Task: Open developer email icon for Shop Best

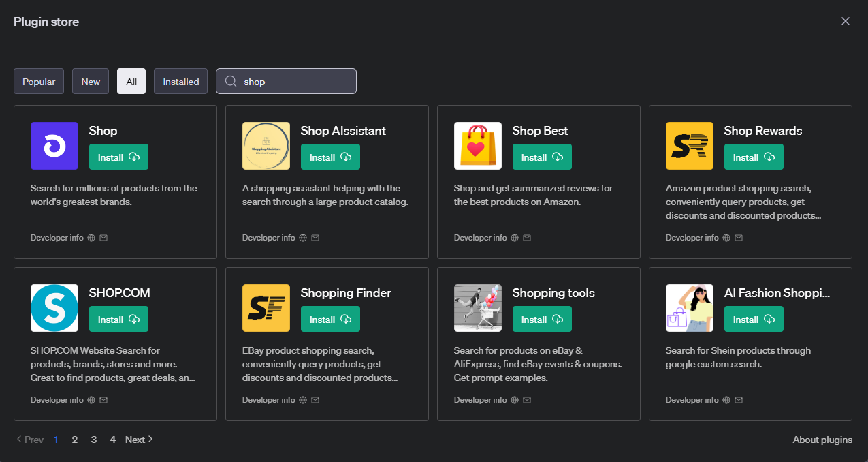Action: click(527, 238)
